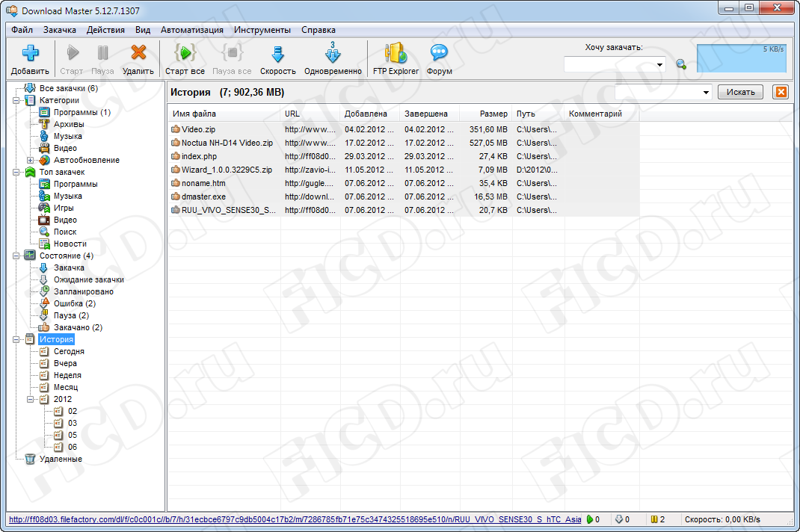Open the Файл menu
The image size is (800, 532).
tap(22, 30)
